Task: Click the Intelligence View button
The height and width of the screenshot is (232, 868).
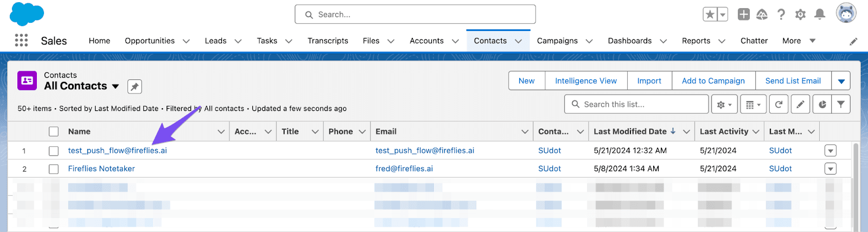Action: (586, 81)
